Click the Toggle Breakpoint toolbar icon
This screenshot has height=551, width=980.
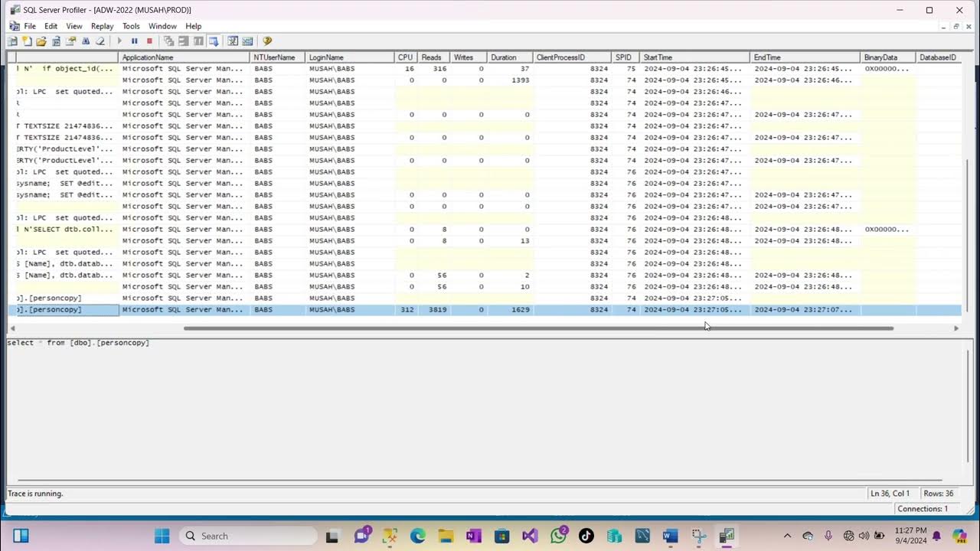click(198, 41)
